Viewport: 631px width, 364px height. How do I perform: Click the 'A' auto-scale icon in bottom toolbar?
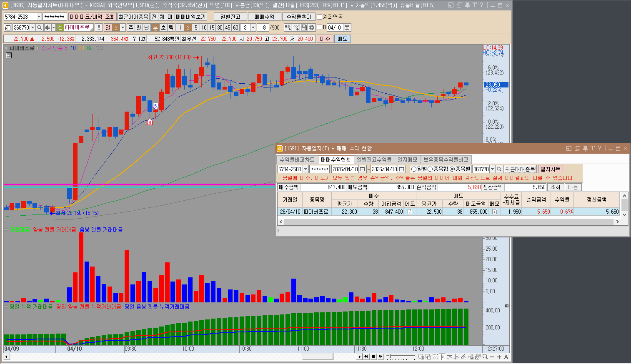tap(506, 357)
